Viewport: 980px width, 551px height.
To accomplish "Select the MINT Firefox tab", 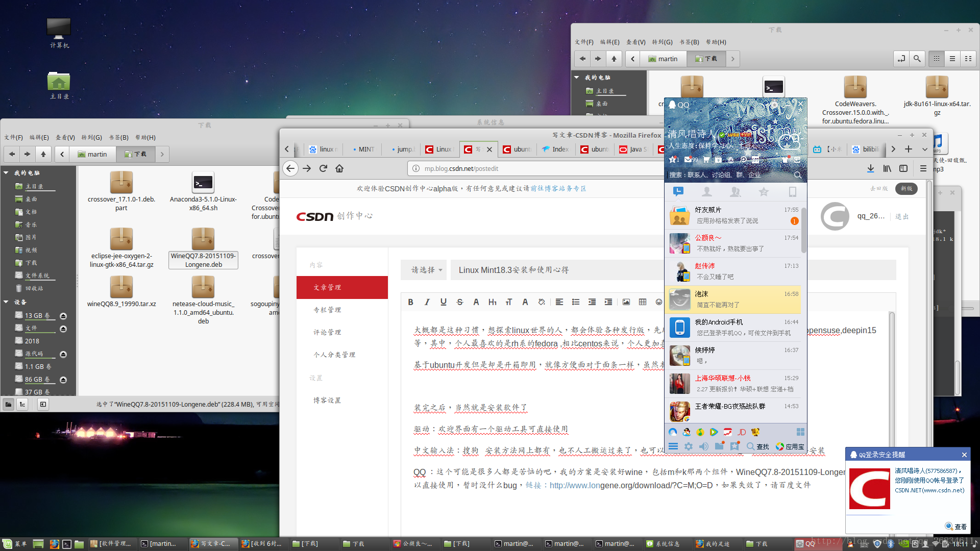I will [363, 149].
